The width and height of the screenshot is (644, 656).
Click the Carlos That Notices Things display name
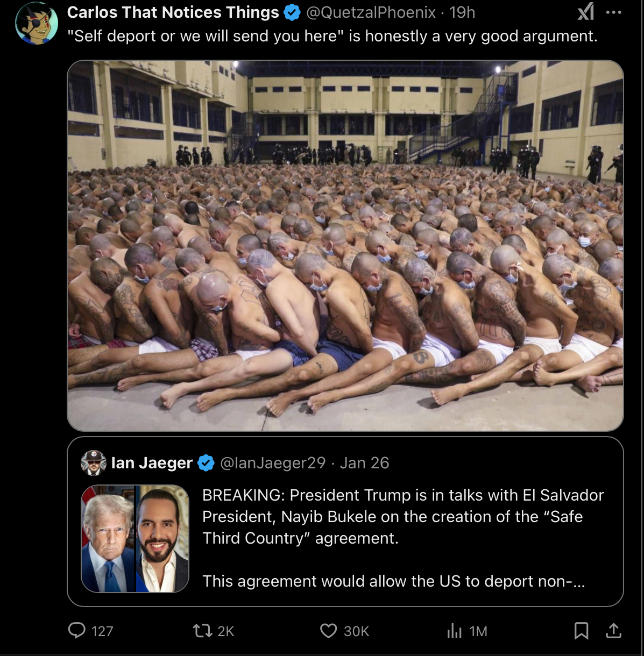pos(173,12)
